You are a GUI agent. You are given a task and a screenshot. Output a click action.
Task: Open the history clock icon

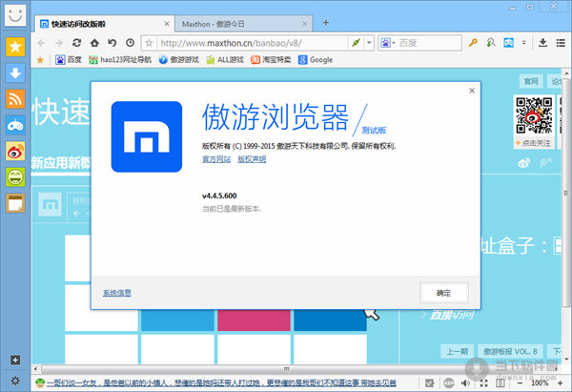(130, 43)
